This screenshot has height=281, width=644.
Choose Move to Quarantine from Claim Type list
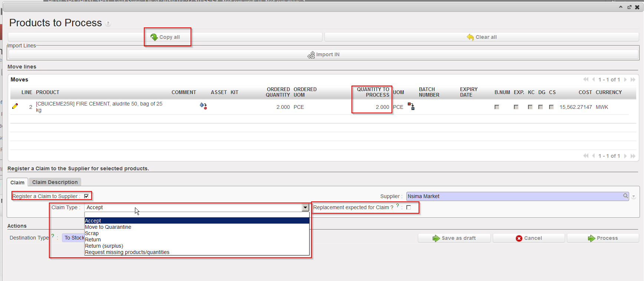108,227
